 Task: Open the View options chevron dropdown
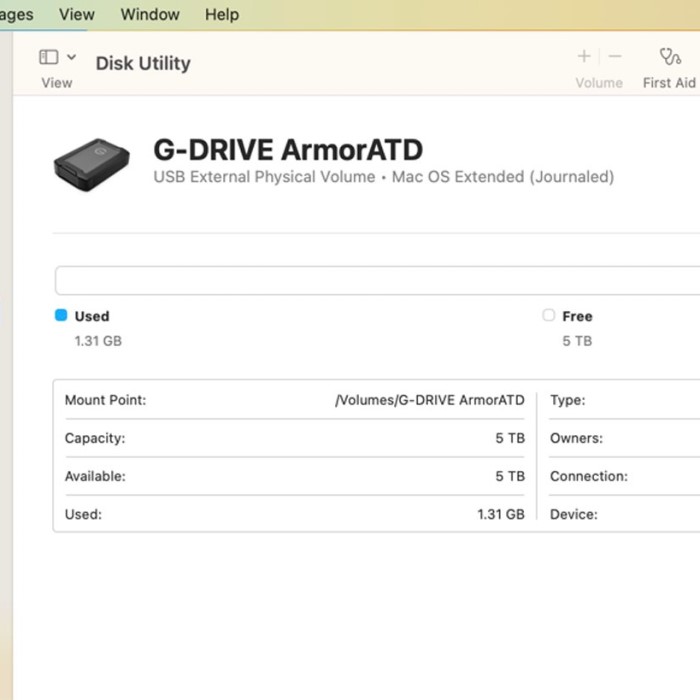pos(71,57)
